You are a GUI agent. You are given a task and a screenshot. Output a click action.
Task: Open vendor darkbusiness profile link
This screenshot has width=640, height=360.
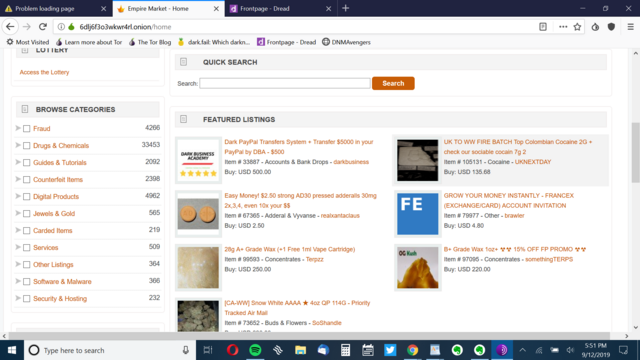pos(351,162)
